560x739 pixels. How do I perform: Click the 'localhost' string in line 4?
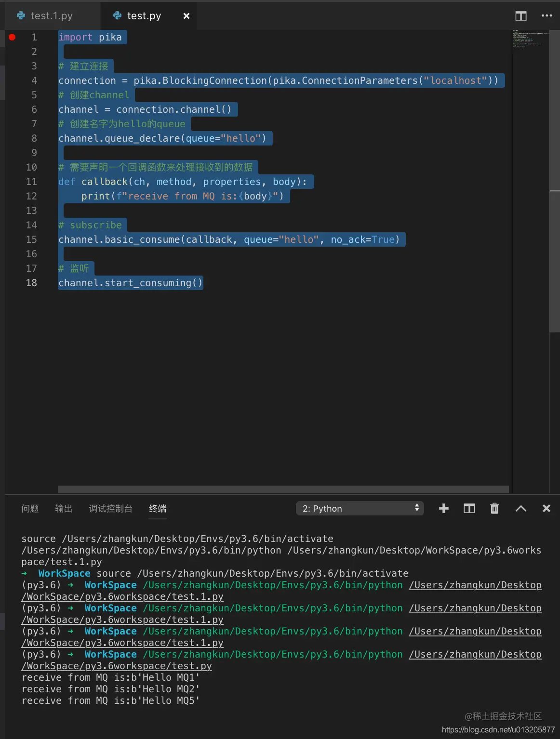[x=455, y=80]
